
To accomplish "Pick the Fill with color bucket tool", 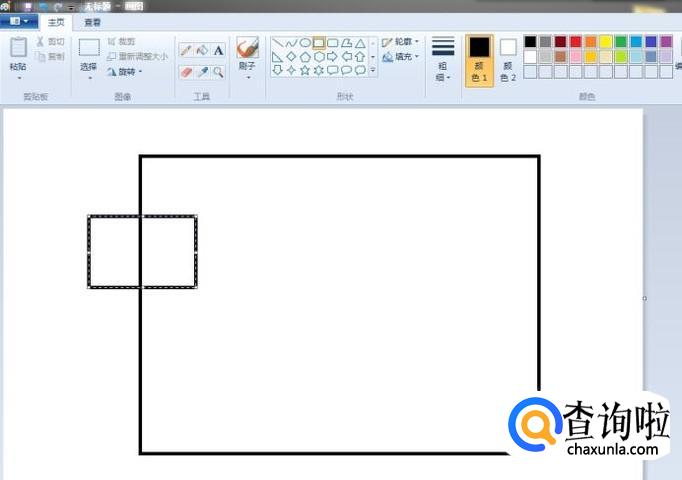I will pyautogui.click(x=202, y=50).
